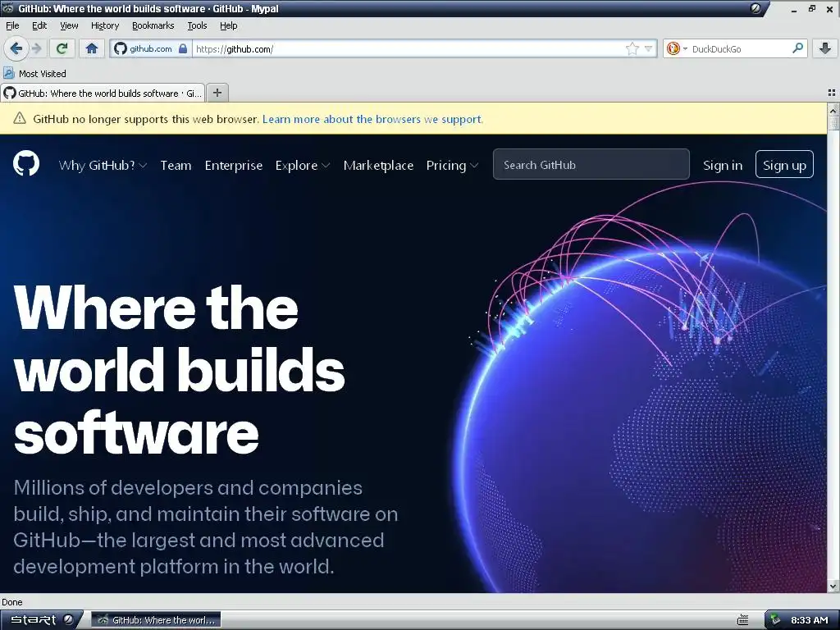The width and height of the screenshot is (840, 630).
Task: Show all tabs with the grid icon
Action: (x=832, y=93)
